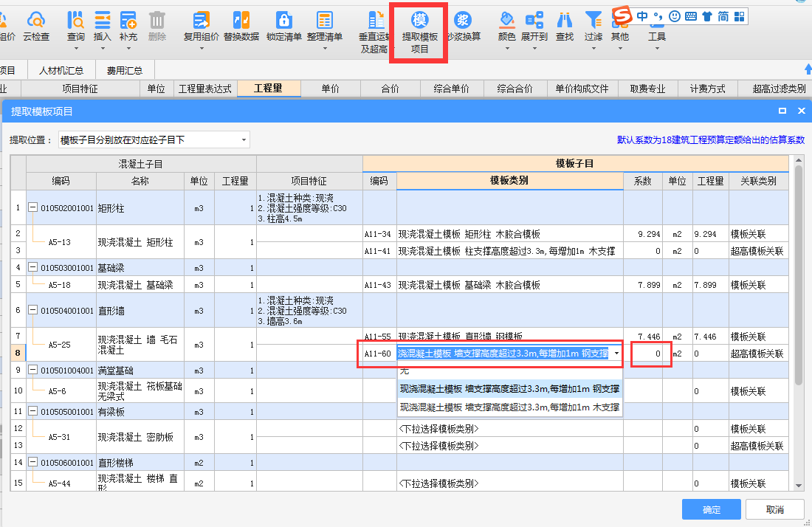The width and height of the screenshot is (812, 527).
Task: Click the 项目特征 column header in main grid
Action: pyautogui.click(x=80, y=89)
